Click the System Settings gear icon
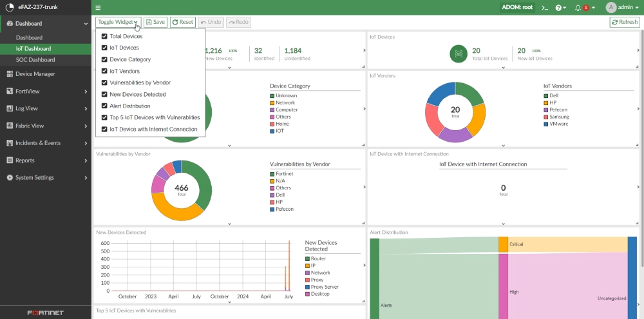 [x=10, y=178]
